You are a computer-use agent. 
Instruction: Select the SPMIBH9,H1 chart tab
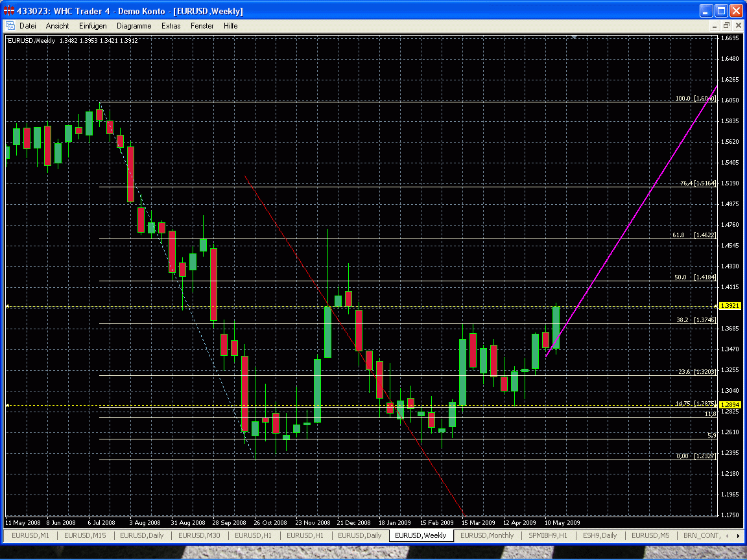point(548,535)
